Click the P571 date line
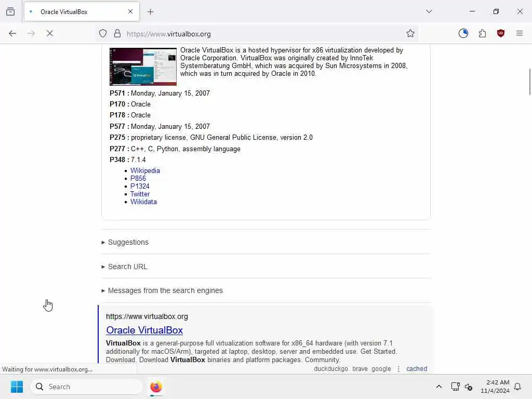This screenshot has height=399, width=532. tap(159, 94)
